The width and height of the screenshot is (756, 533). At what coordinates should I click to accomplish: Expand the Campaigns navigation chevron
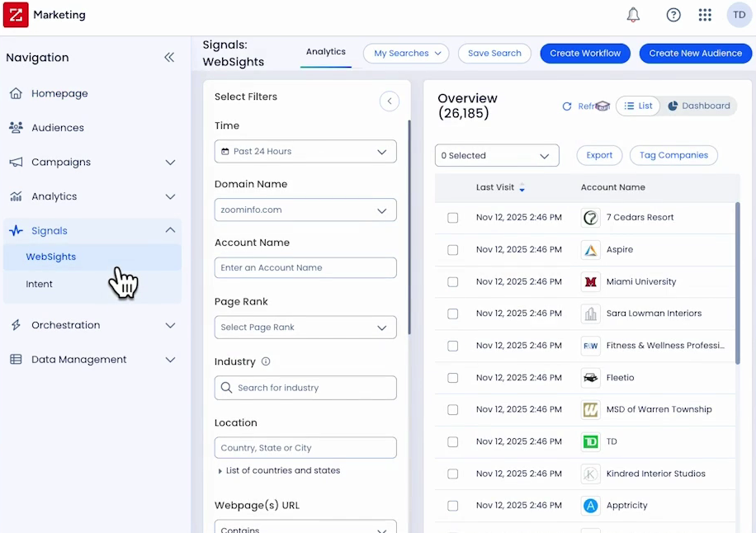point(170,163)
